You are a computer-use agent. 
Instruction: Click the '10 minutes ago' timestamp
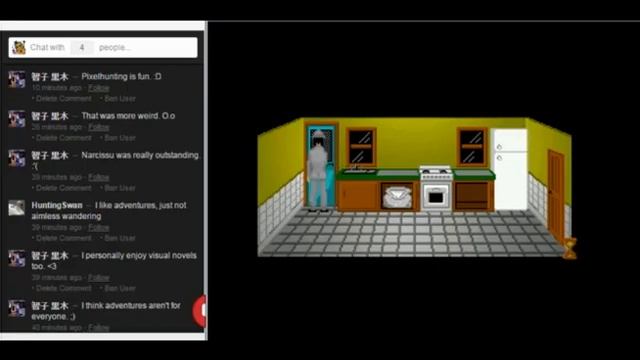coord(56,88)
